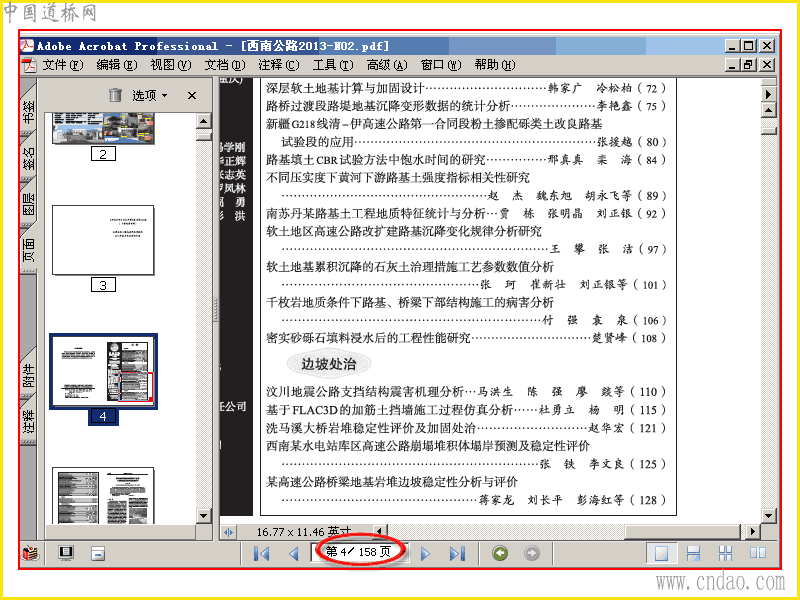Go to first page arrow icon
800x600 pixels.
click(262, 553)
